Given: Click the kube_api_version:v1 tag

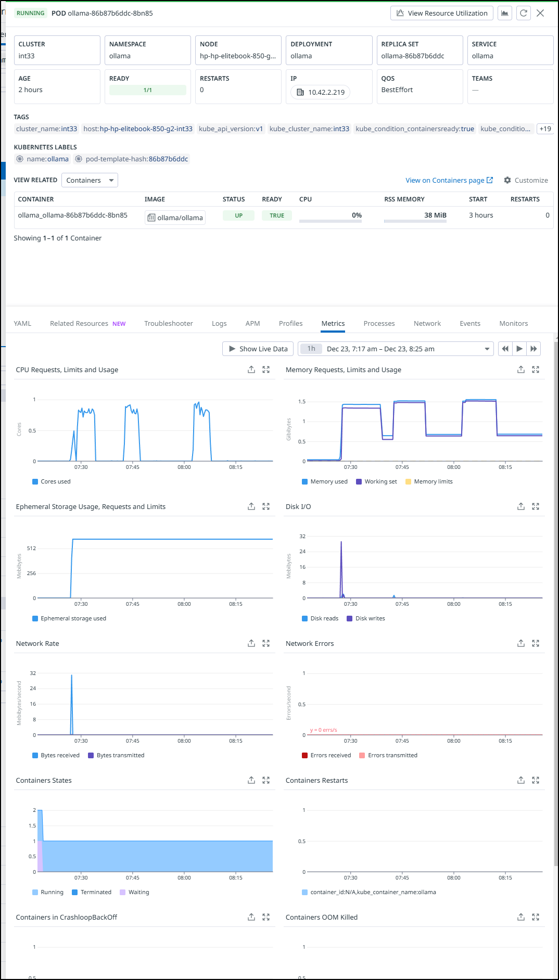Looking at the screenshot, I should tap(231, 129).
